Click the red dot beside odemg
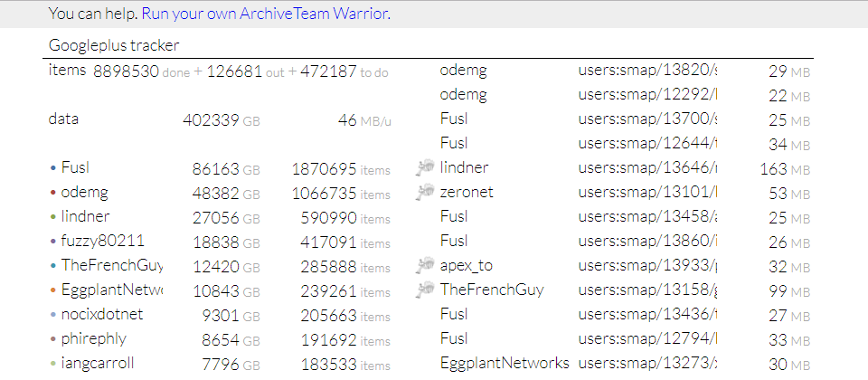Screen dimensions: 868x380 click(53, 193)
